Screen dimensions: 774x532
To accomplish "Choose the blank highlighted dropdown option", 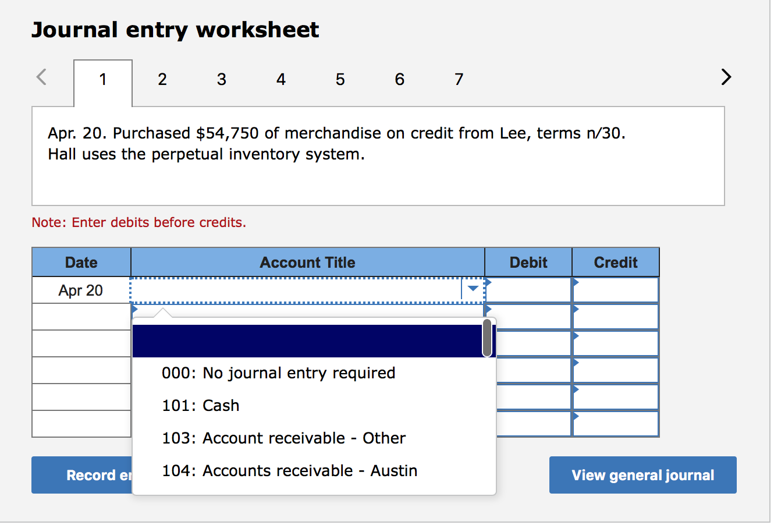I will coord(307,341).
